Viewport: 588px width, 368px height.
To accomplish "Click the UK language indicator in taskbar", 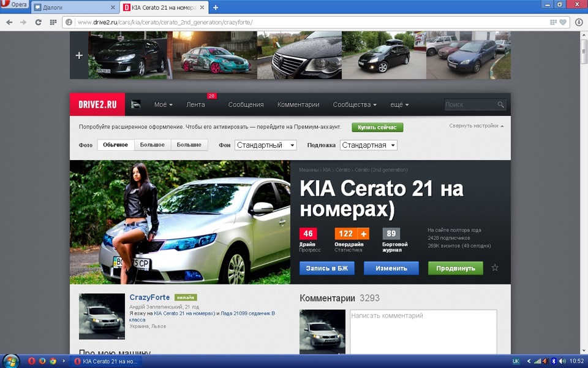I will click(x=516, y=361).
